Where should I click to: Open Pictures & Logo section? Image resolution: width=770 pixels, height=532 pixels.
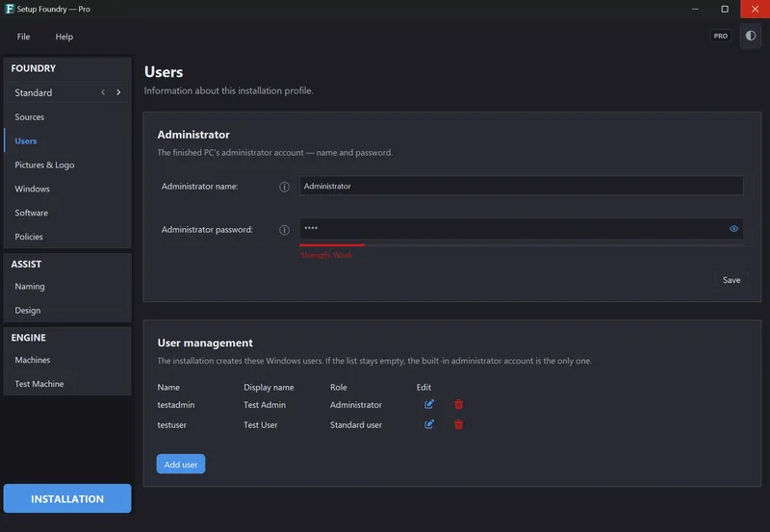click(67, 165)
